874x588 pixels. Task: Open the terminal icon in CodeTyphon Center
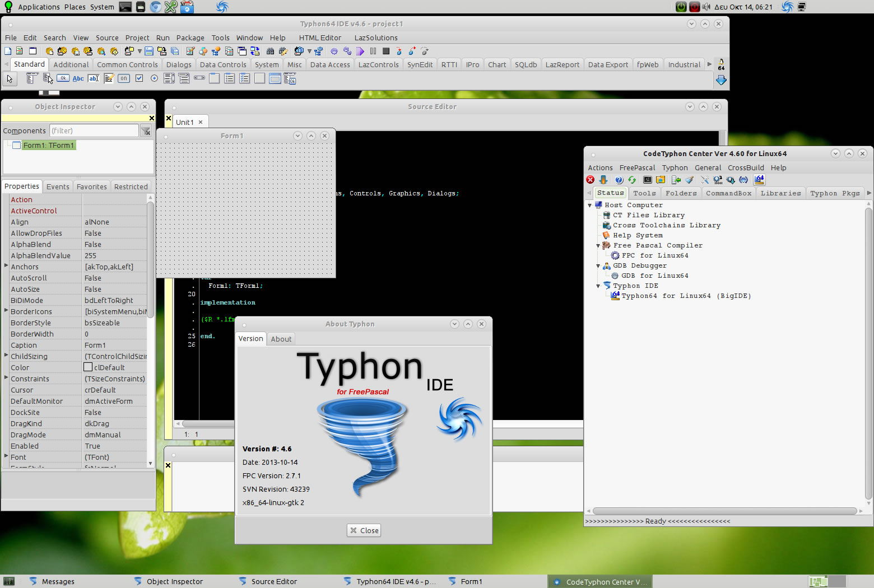point(648,180)
